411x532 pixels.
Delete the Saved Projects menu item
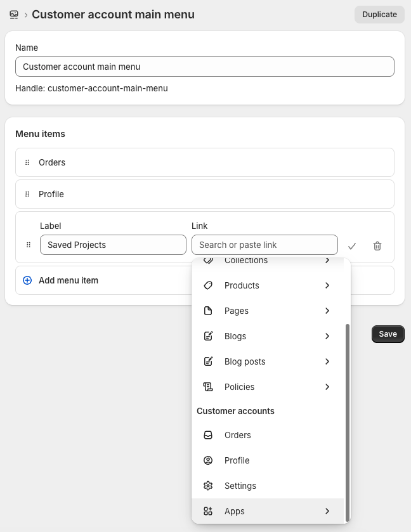click(x=377, y=245)
